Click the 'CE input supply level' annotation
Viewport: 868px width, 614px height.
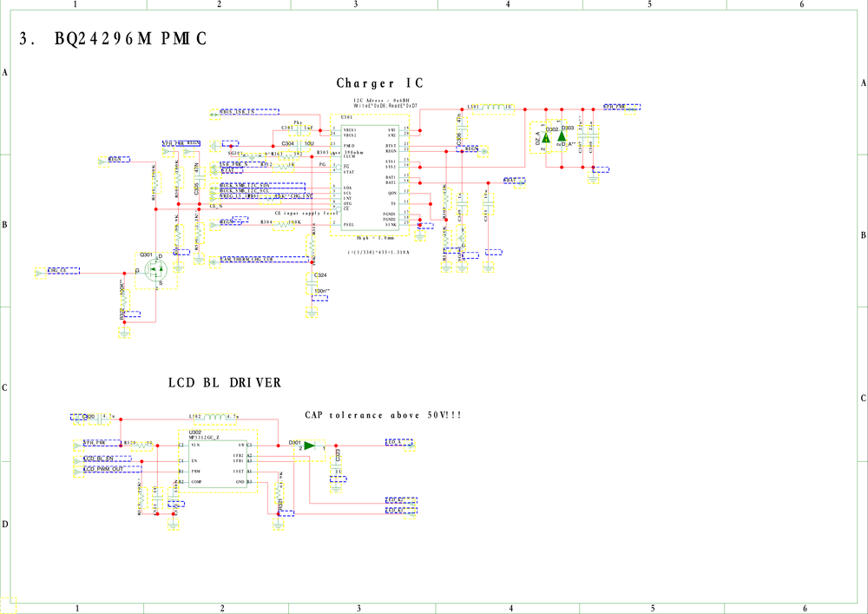tap(306, 213)
